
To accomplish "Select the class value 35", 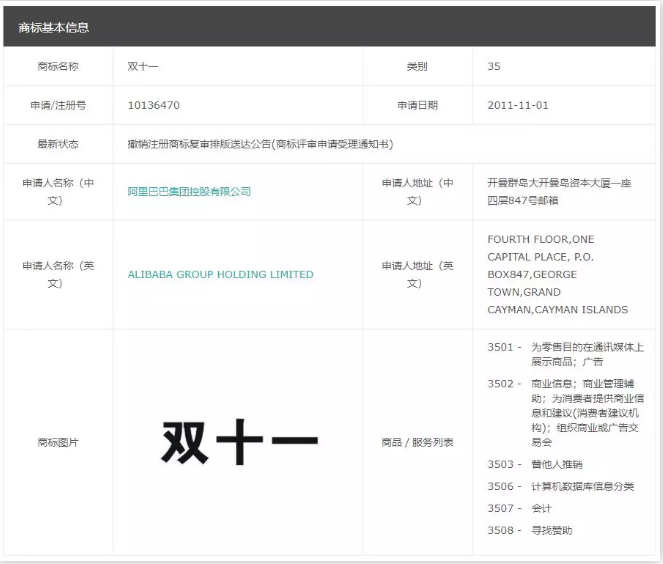I will [494, 66].
